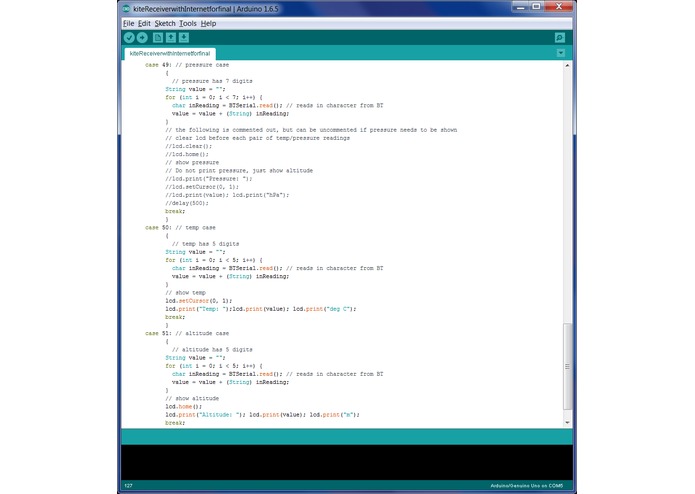Screen dimensions: 695x494
Task: Click the '//lcd.home();' commented line
Action: [x=187, y=154]
